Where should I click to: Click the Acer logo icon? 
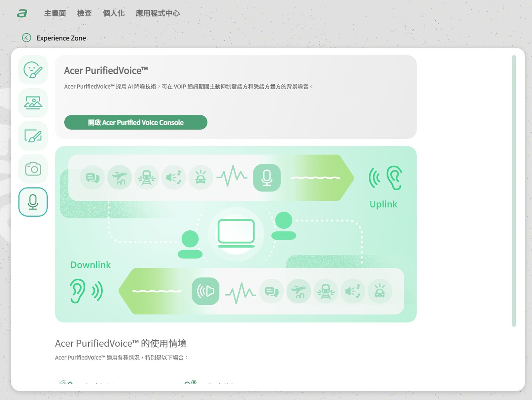(x=22, y=13)
